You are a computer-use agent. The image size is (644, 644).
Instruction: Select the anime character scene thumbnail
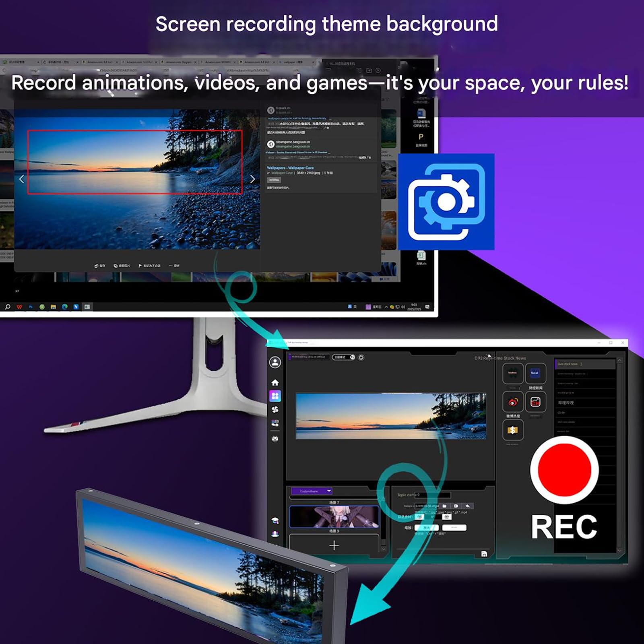pos(334,517)
